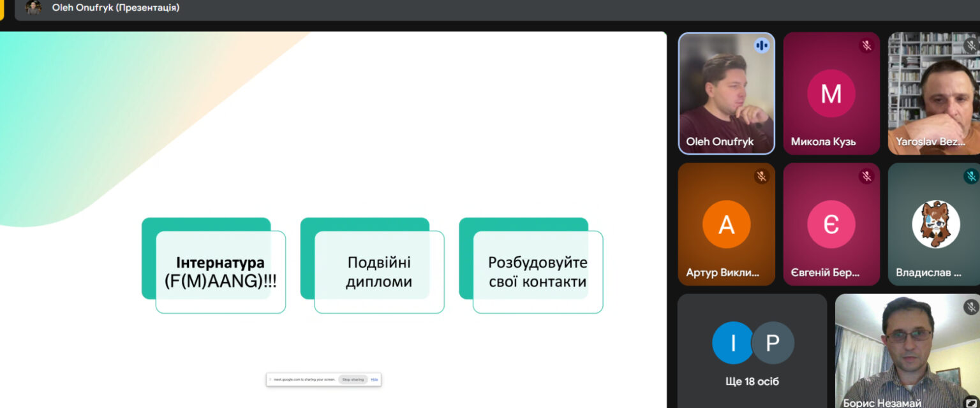Click muted mic icon on Владислав tile
The image size is (980, 408).
click(971, 176)
